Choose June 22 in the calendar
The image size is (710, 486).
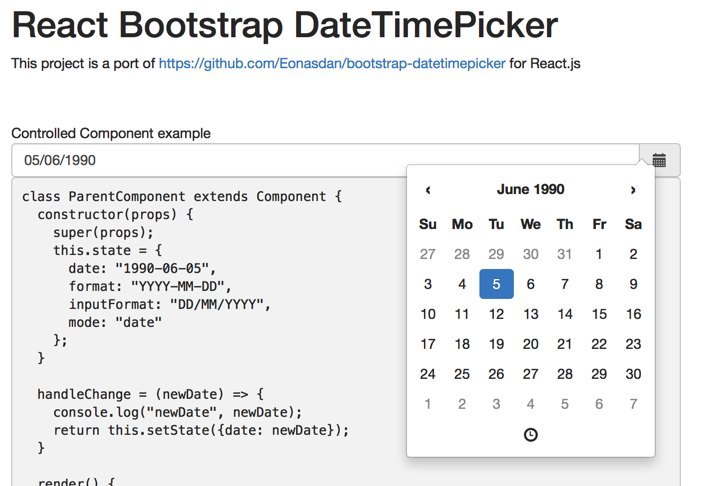click(599, 344)
